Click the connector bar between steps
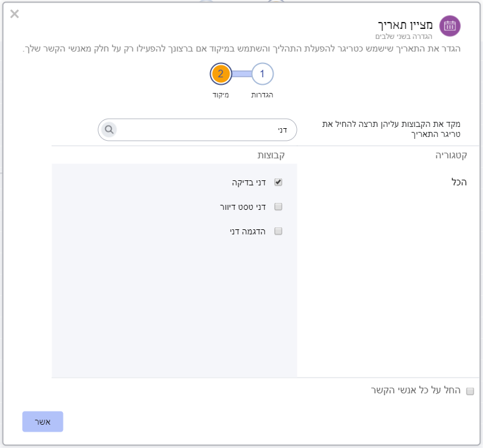This screenshot has width=483, height=448. 241,74
